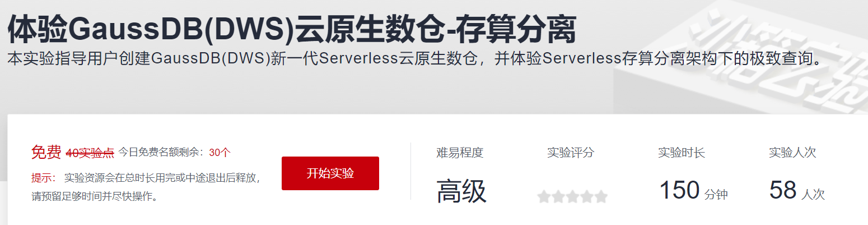
Task: Select the first rating star
Action: [x=544, y=197]
